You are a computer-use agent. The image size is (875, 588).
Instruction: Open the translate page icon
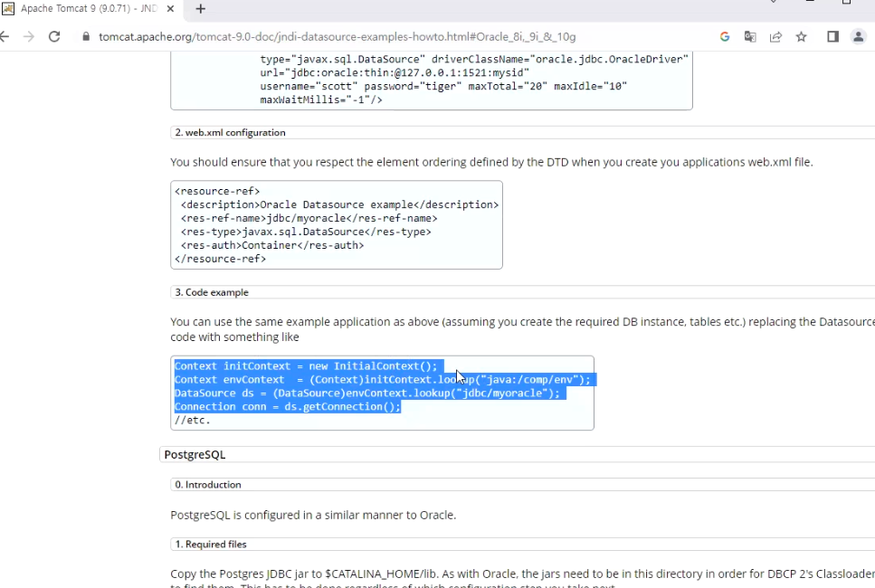tap(750, 37)
